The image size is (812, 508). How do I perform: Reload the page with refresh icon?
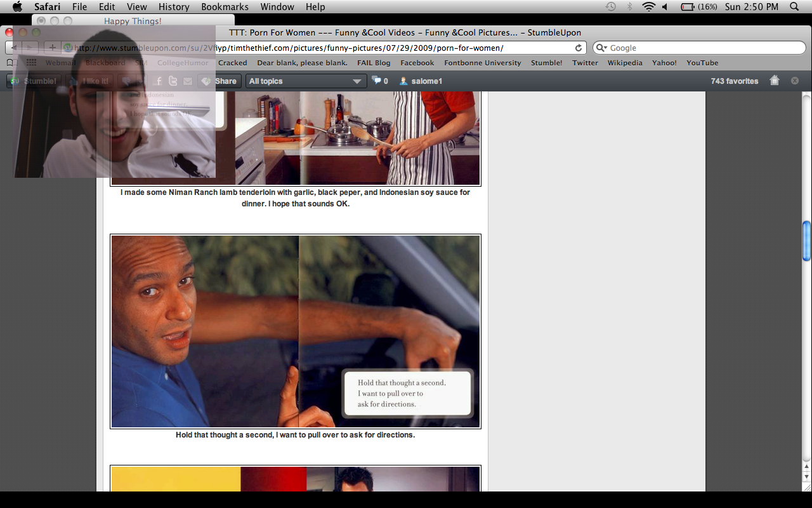[x=579, y=48]
